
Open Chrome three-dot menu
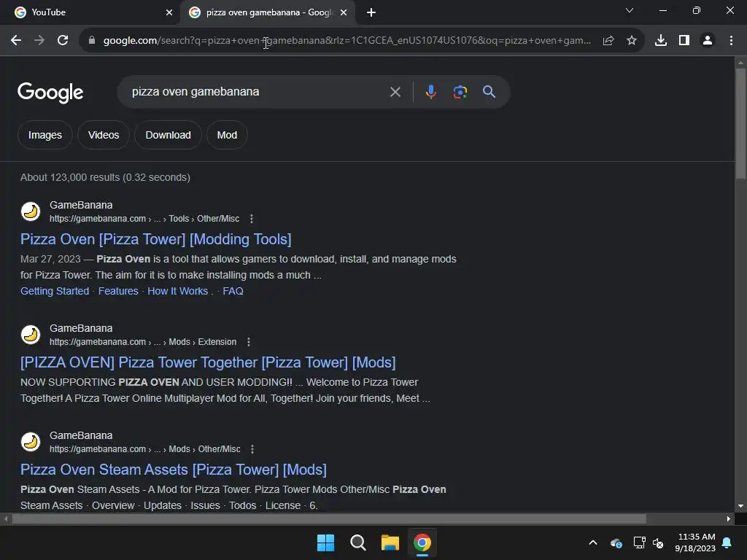point(731,41)
